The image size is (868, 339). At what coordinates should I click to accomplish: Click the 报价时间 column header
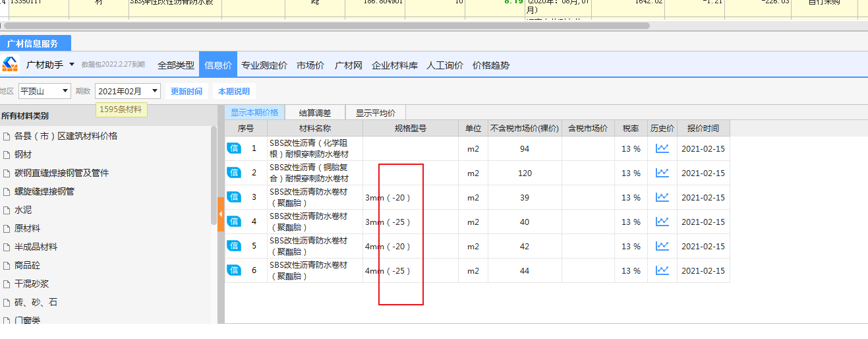(703, 128)
